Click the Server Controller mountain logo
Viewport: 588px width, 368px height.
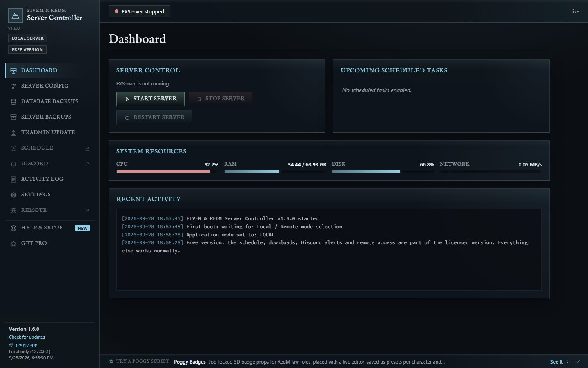coord(16,16)
